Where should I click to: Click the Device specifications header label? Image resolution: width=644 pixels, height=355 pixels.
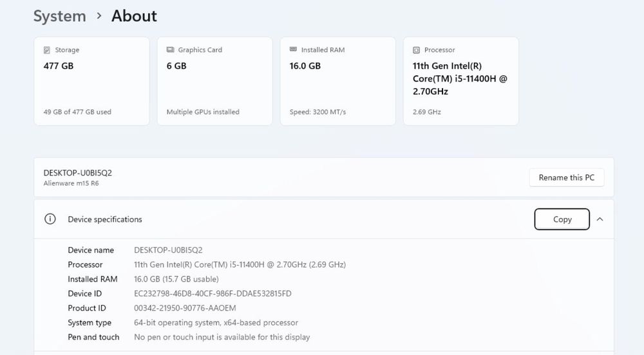(105, 219)
